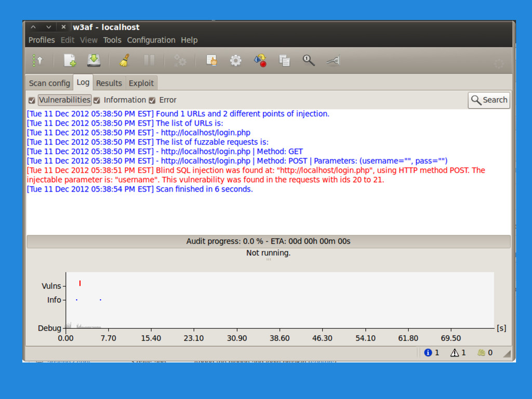The width and height of the screenshot is (532, 399).
Task: Click the throbber activity indicator icon
Action: 499,63
